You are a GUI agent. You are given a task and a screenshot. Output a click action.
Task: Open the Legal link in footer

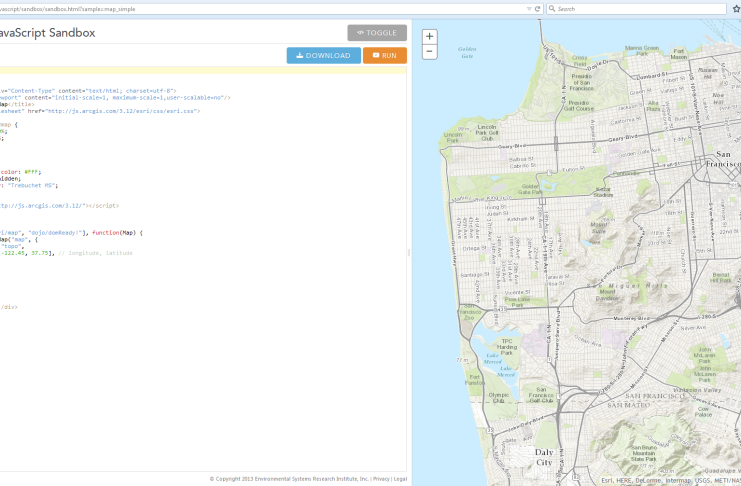(x=400, y=479)
